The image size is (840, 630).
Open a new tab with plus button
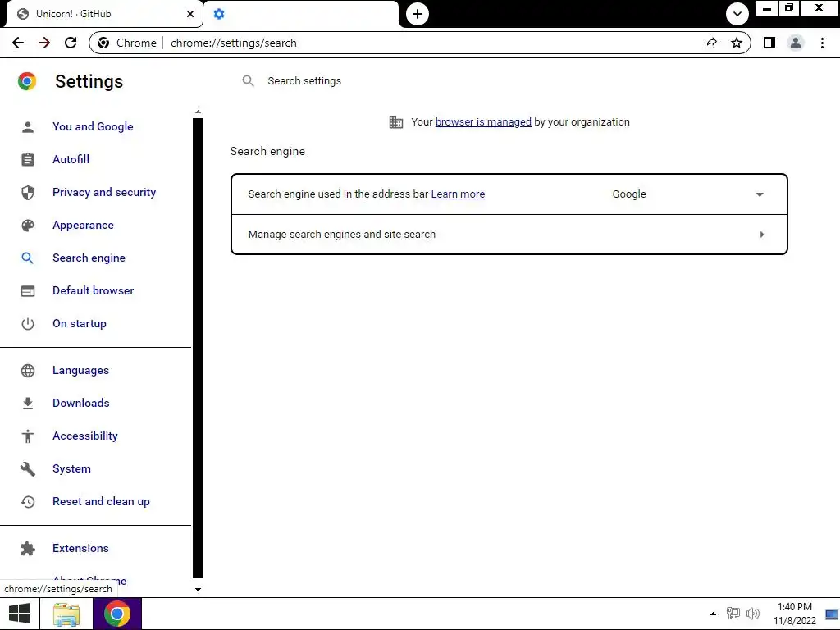[418, 14]
